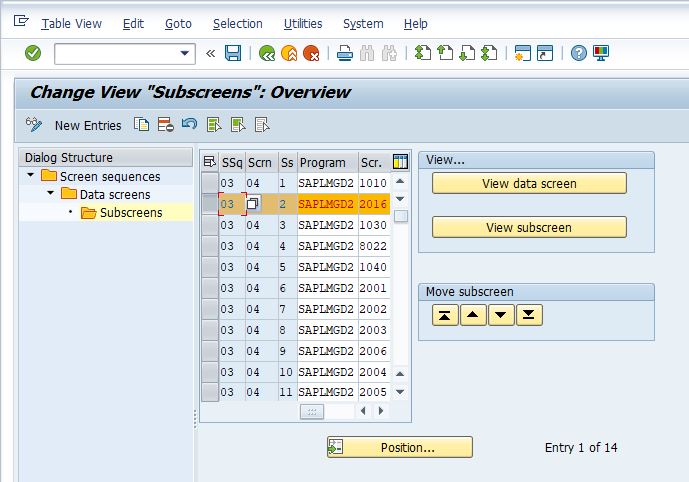Collapse the command field with double chevron
This screenshot has height=482, width=689.
coord(210,53)
